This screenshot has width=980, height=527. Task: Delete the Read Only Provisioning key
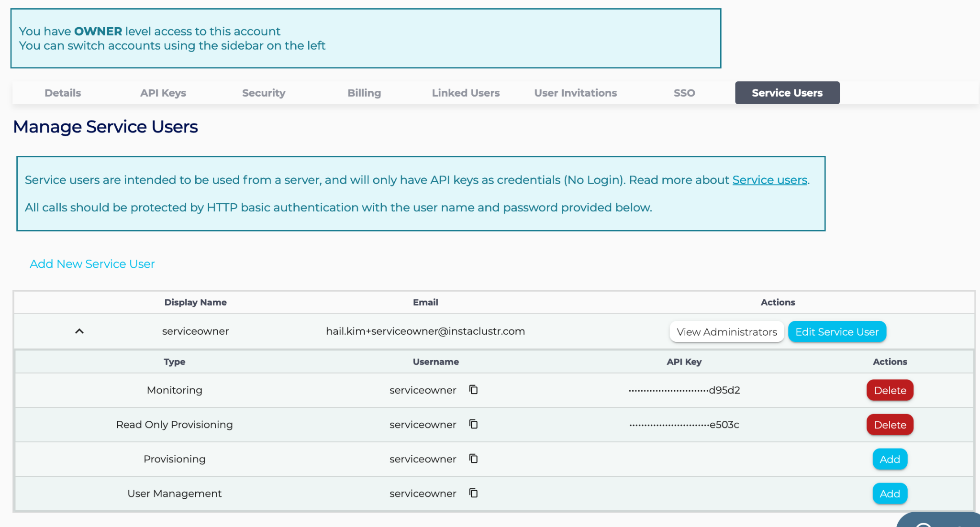[890, 425]
